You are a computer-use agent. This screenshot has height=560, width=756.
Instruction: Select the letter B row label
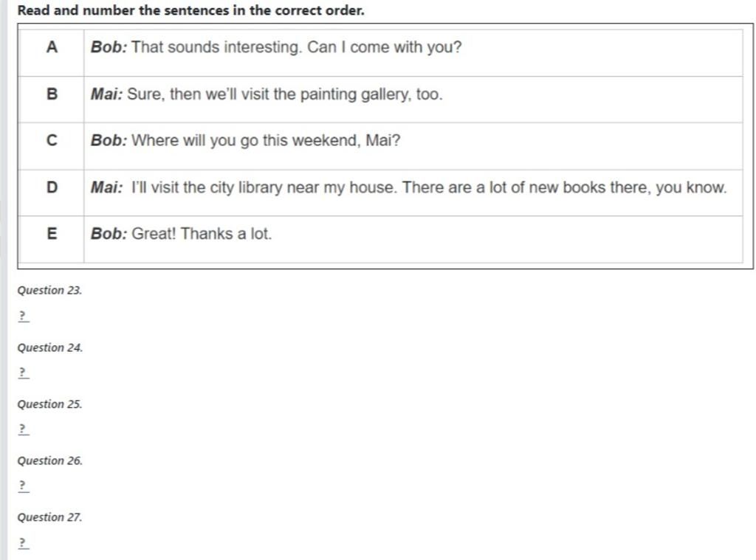(x=51, y=94)
